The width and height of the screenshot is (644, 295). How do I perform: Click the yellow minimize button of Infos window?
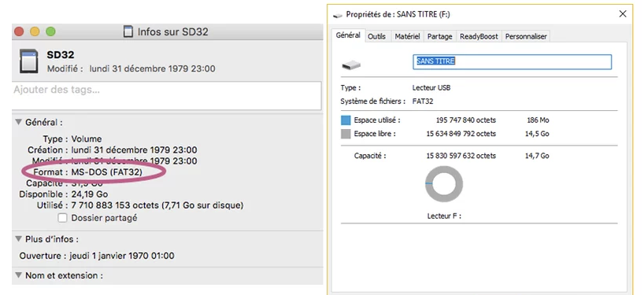35,31
